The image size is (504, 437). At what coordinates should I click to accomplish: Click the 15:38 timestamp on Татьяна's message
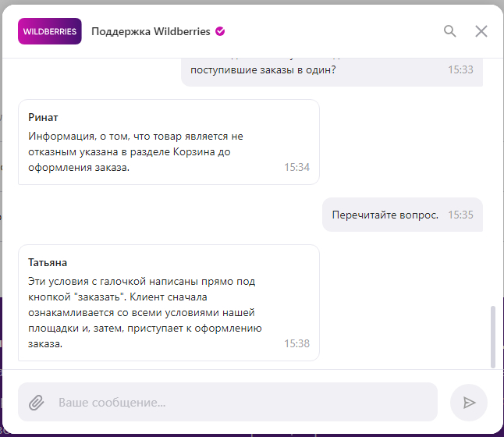tap(296, 343)
